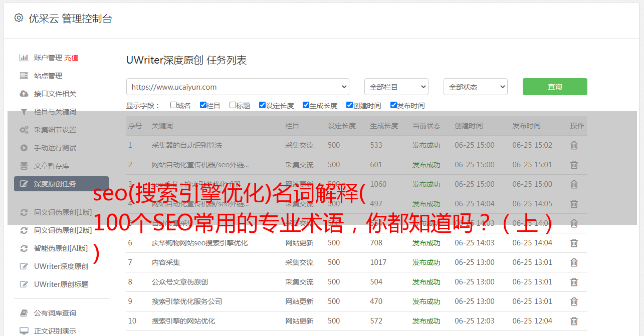Image resolution: width=644 pixels, height=336 pixels.
Task: Open 栏目与关键词 via its filter icon
Action: pyautogui.click(x=24, y=112)
